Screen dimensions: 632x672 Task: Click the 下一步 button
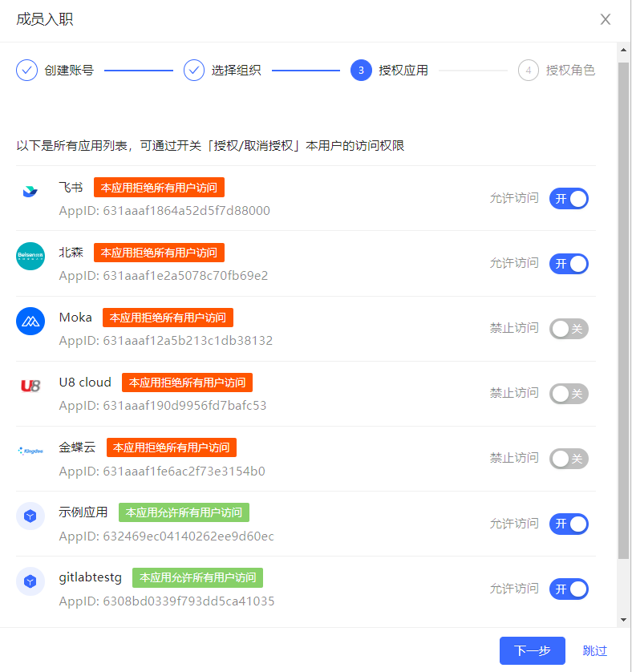[532, 650]
